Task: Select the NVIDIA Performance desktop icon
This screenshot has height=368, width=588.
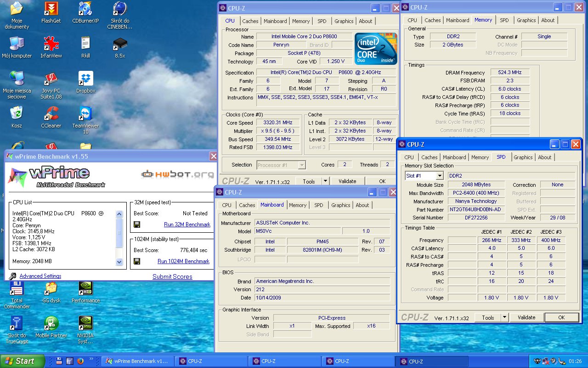Action: (x=85, y=289)
